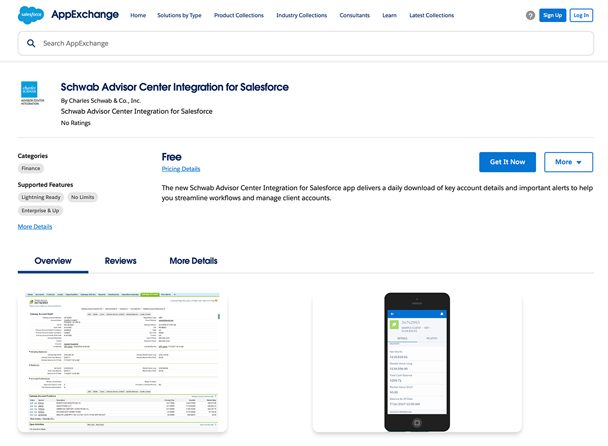608x446 pixels.
Task: Click 'By Charles Schwab & Co., Inc.' text
Action: (101, 101)
